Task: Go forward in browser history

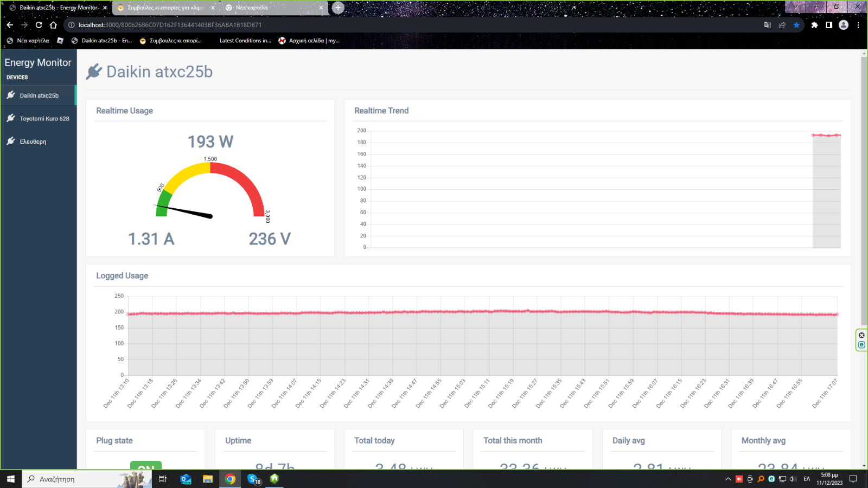Action: pos(24,25)
